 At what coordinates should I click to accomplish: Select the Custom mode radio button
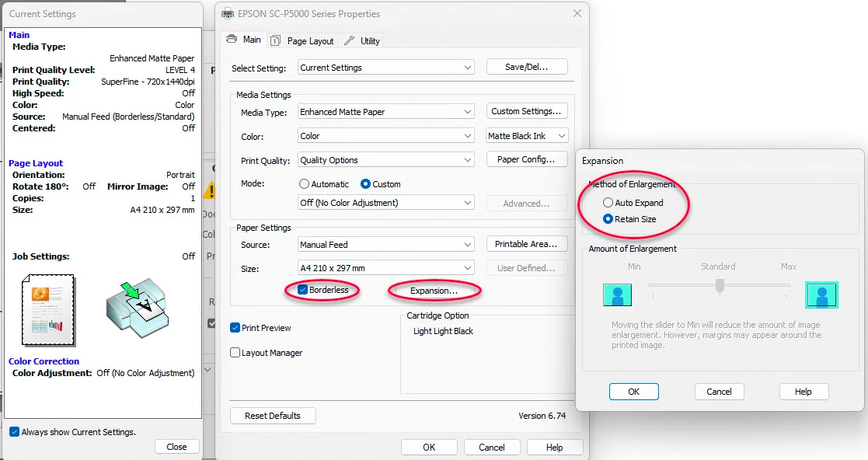[x=364, y=184]
